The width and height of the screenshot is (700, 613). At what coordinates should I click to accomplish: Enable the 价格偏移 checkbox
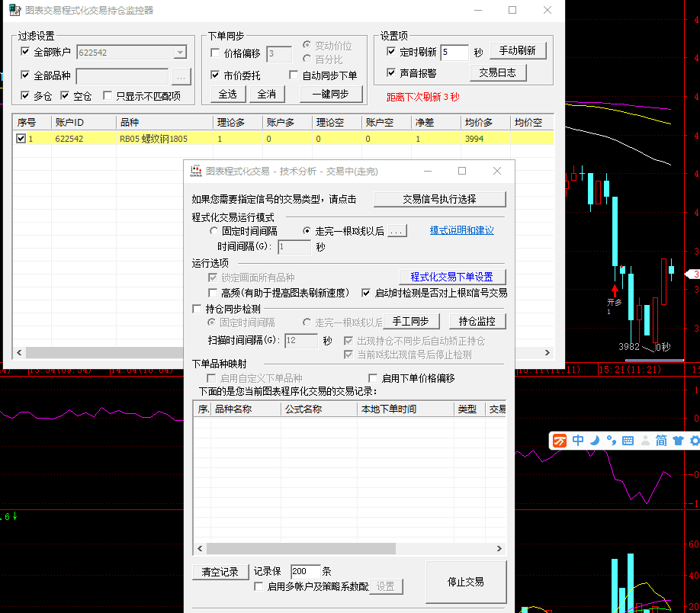point(215,53)
